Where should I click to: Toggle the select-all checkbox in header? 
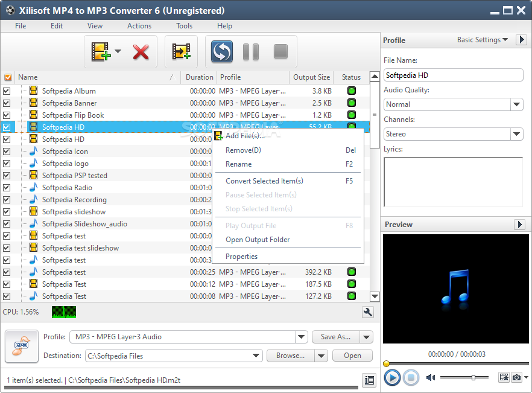tap(8, 77)
